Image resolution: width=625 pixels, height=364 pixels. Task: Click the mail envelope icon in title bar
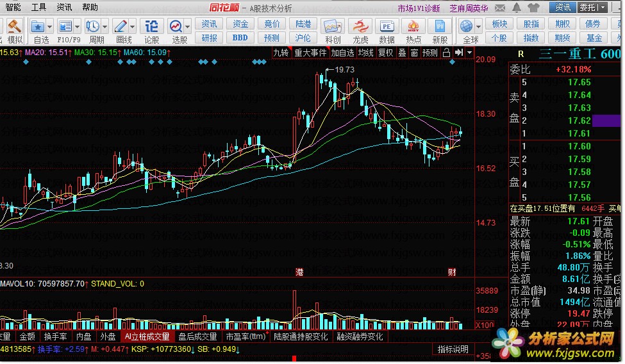tap(500, 8)
